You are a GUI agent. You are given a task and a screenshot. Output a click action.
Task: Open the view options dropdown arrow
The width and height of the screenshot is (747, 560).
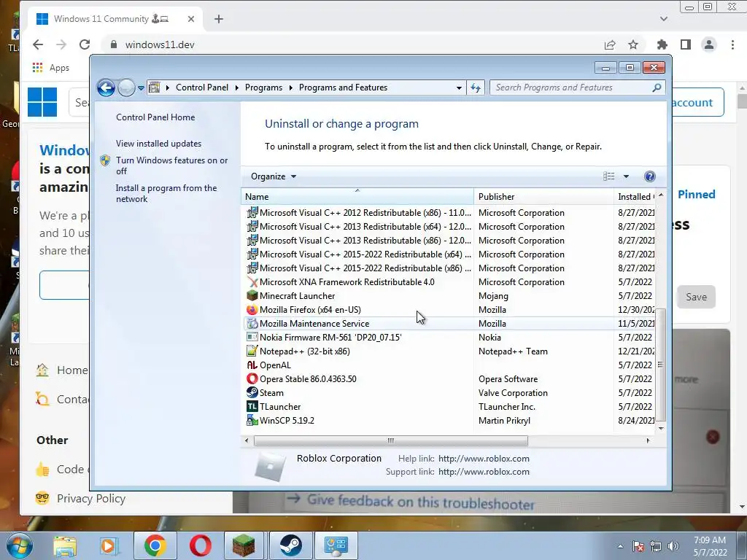(626, 176)
